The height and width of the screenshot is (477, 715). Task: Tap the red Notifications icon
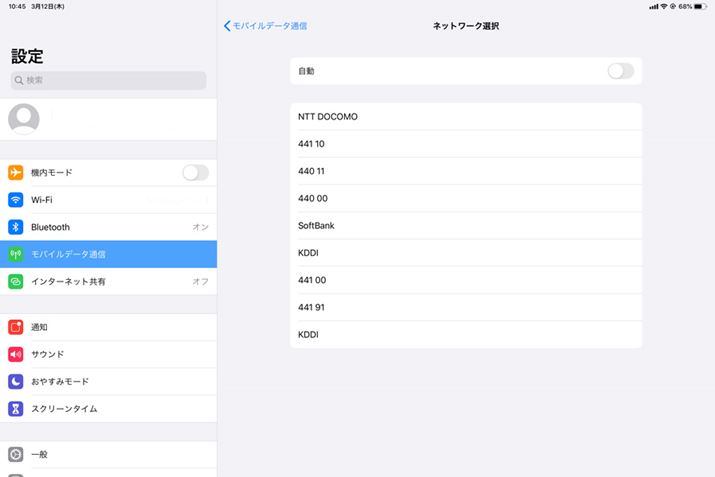point(16,327)
